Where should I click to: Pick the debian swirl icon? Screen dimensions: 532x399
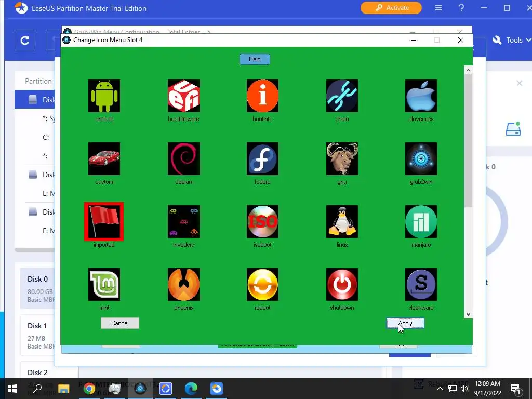click(x=183, y=159)
